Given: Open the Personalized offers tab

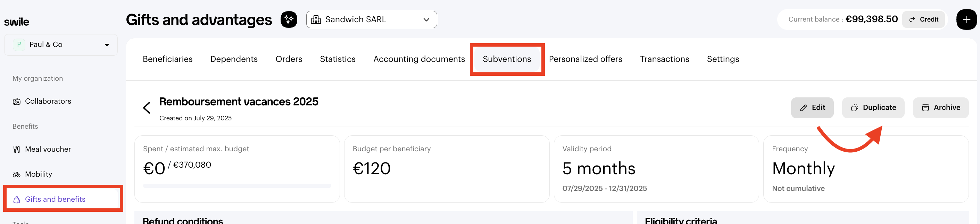Looking at the screenshot, I should [585, 59].
